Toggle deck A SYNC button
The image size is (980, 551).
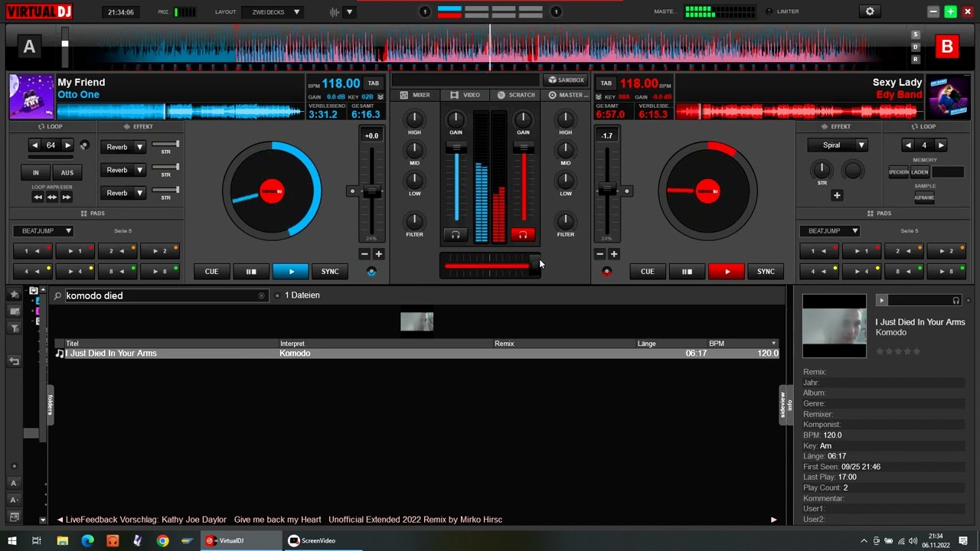click(x=330, y=272)
